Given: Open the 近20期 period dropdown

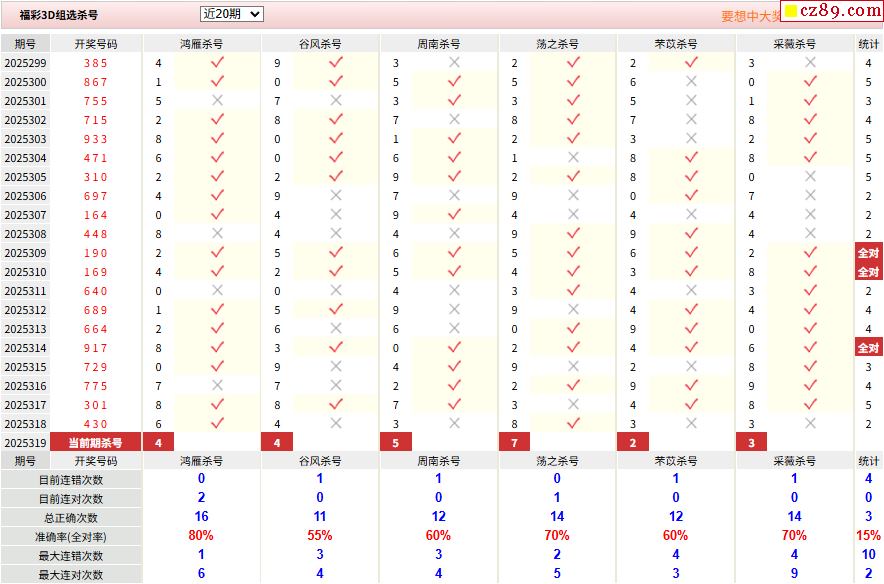Looking at the screenshot, I should (231, 14).
